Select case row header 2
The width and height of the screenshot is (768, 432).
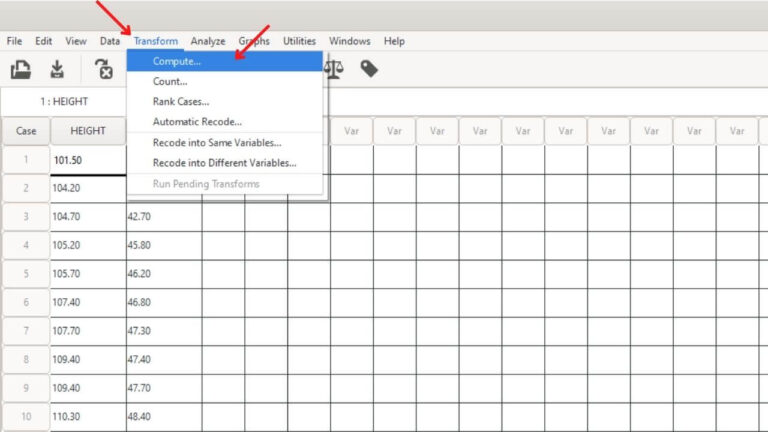click(26, 188)
